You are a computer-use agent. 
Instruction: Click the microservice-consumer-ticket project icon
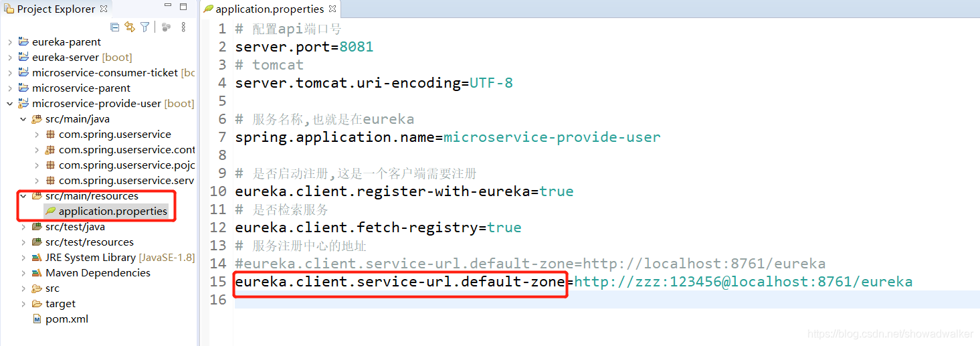pyautogui.click(x=23, y=72)
